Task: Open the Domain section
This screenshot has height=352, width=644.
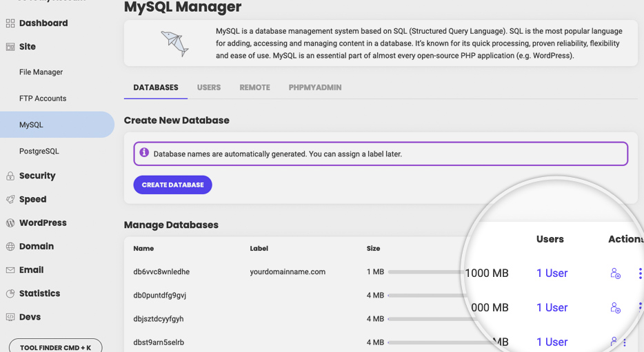Action: tap(37, 247)
